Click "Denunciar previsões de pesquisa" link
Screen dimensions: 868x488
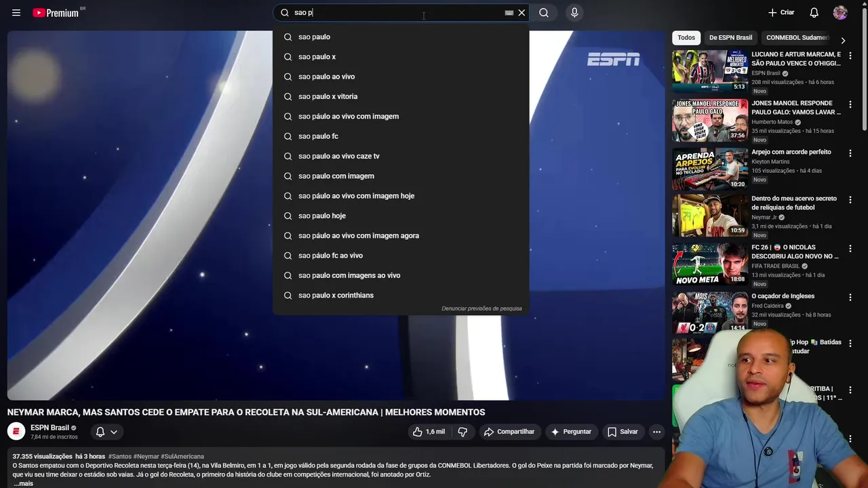(481, 308)
